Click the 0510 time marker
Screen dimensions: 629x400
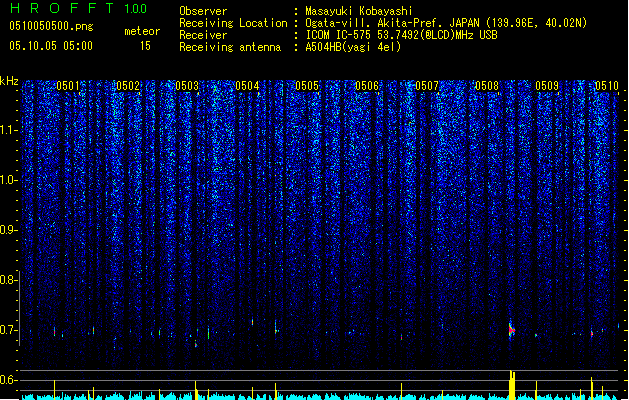607,86
